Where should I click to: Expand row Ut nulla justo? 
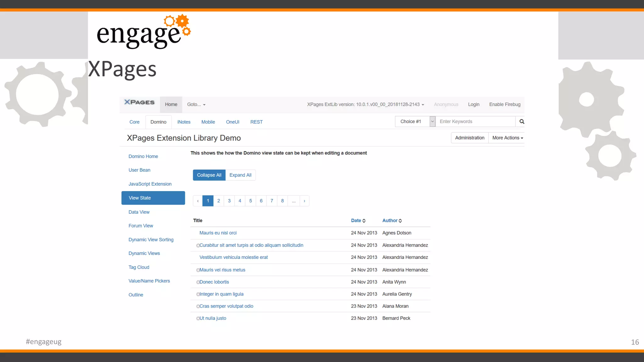tap(198, 318)
